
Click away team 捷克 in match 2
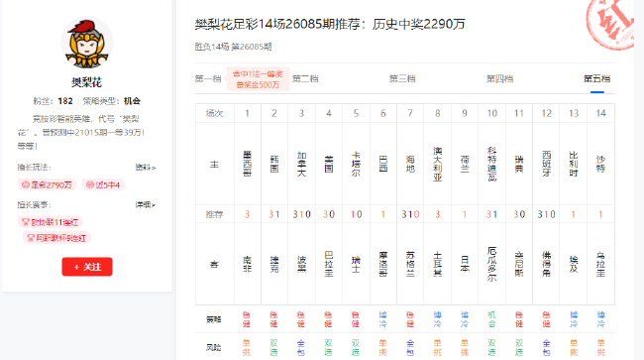[x=274, y=264]
